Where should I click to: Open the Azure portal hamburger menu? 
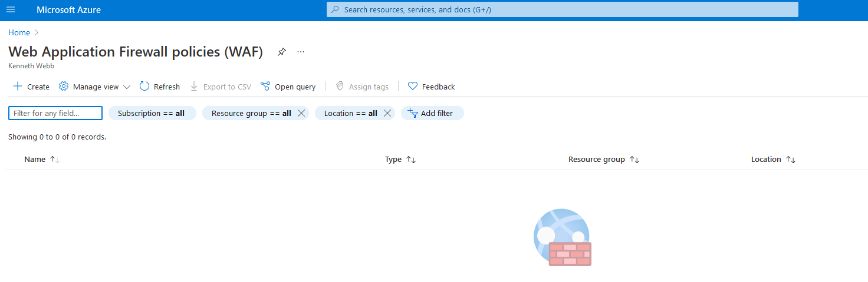[x=11, y=10]
